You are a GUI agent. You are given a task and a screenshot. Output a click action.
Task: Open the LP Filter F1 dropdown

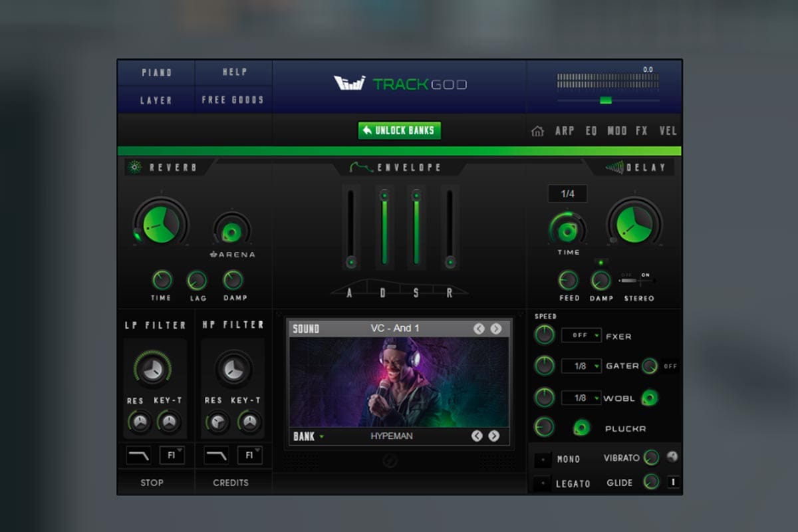point(172,456)
